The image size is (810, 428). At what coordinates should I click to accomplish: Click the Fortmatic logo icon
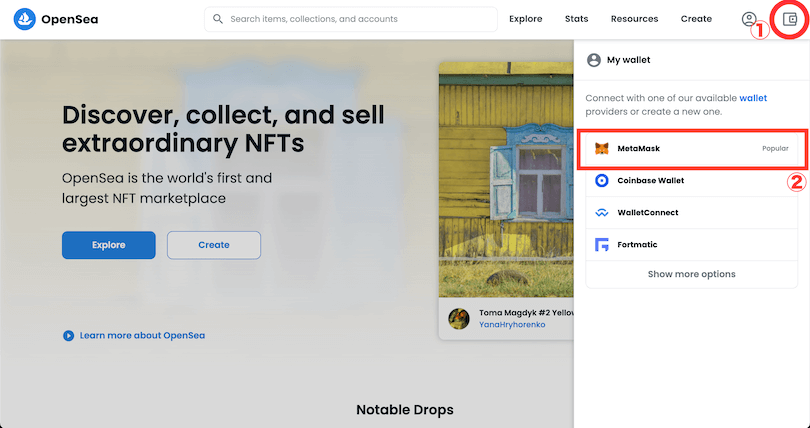[601, 245]
